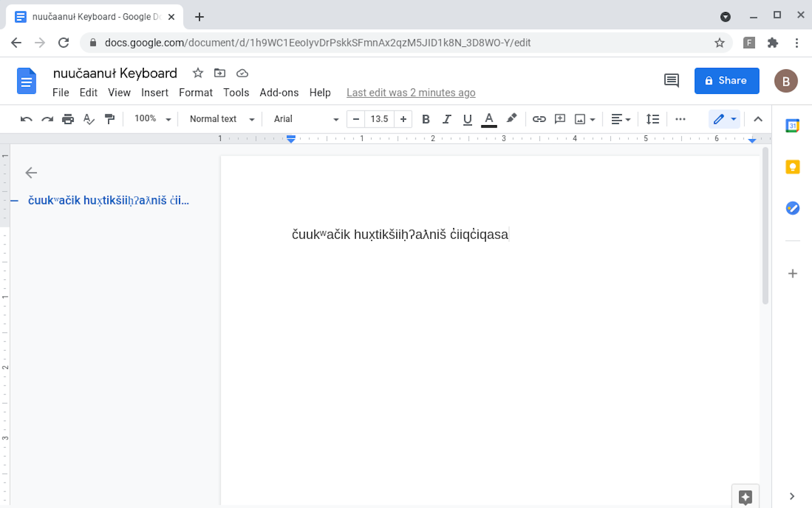This screenshot has height=508, width=812.
Task: Open the 'Last edit was 2 minutes ago' link
Action: coord(410,93)
